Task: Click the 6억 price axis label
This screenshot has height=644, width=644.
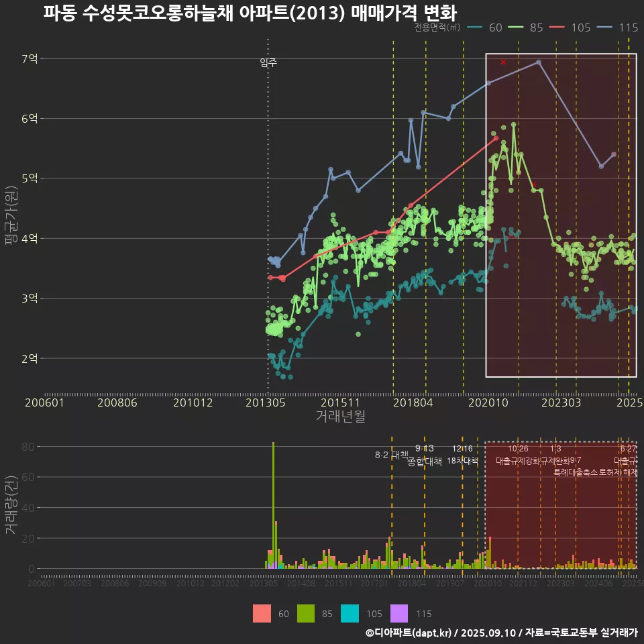Action: point(30,119)
